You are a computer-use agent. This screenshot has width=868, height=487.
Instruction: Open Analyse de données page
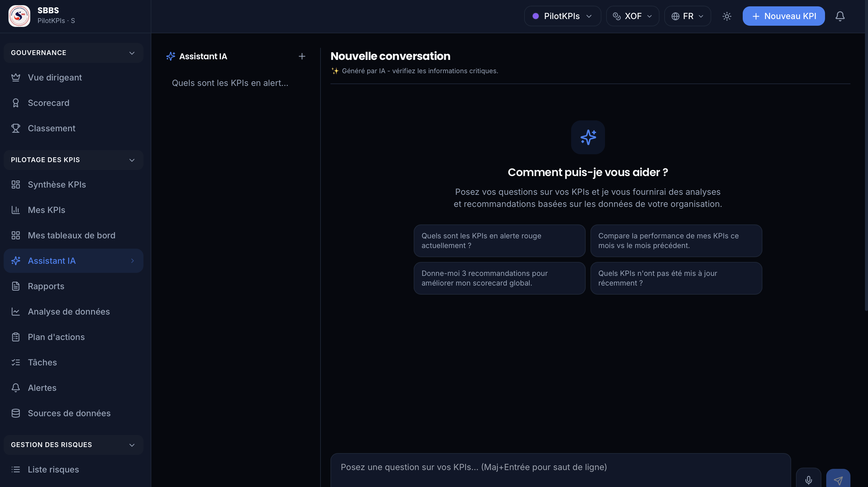(x=74, y=312)
